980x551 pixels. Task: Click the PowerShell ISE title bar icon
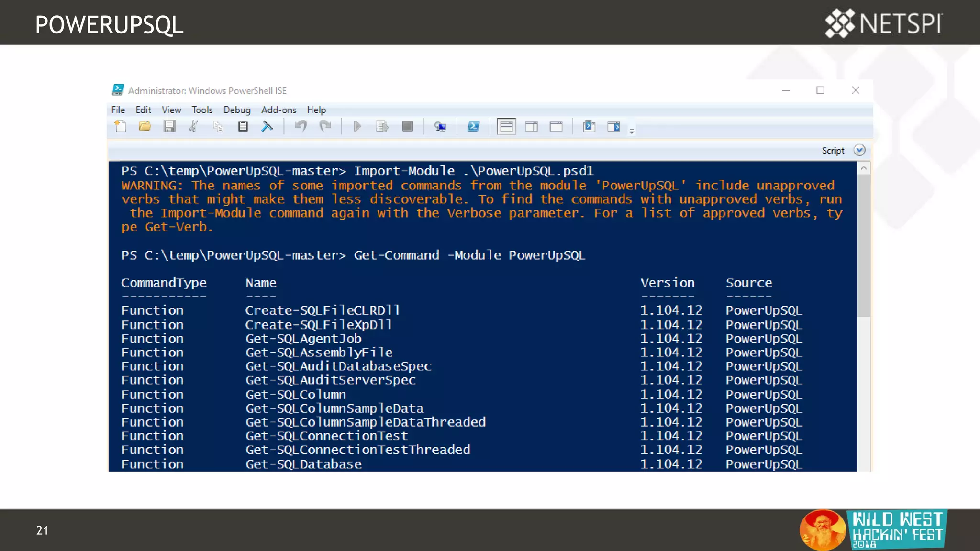click(x=118, y=90)
